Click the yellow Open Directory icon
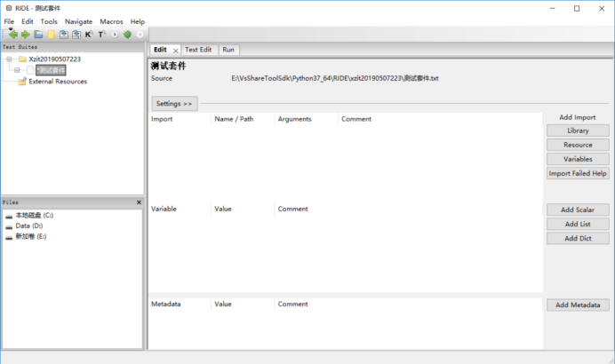Viewport: 615px width, 364px height. coord(51,35)
